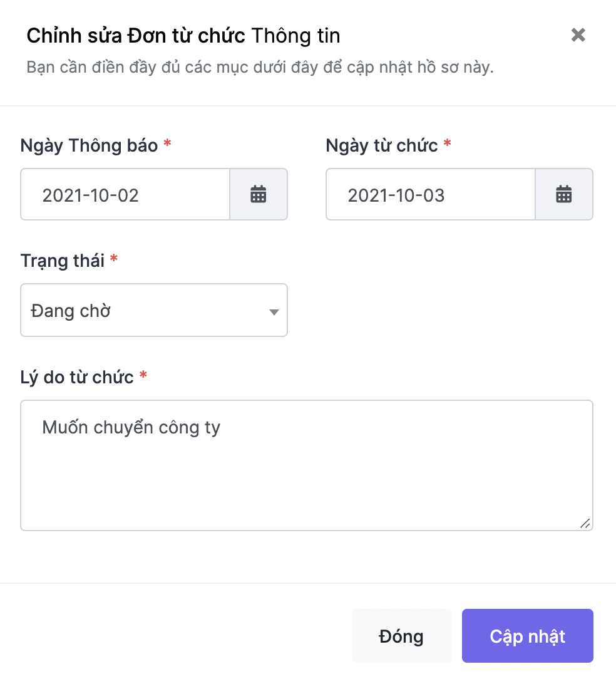Click inside the Lý do từ chức textarea
616x684 pixels.
307,465
